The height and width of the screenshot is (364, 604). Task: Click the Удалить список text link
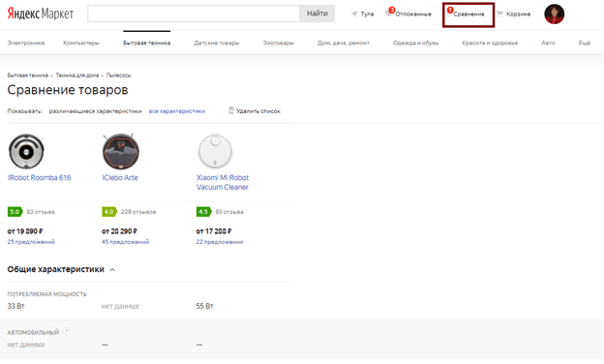[258, 111]
